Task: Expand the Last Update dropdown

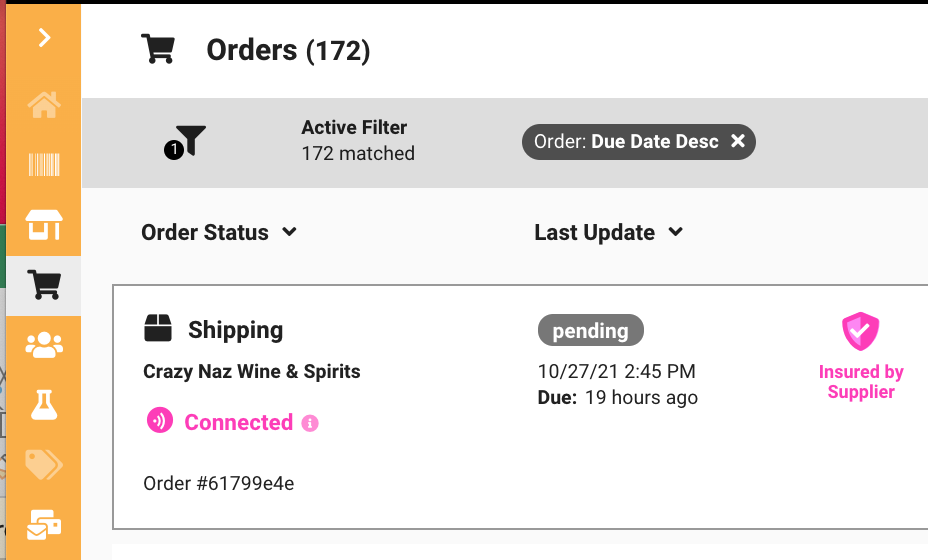Action: [x=609, y=232]
